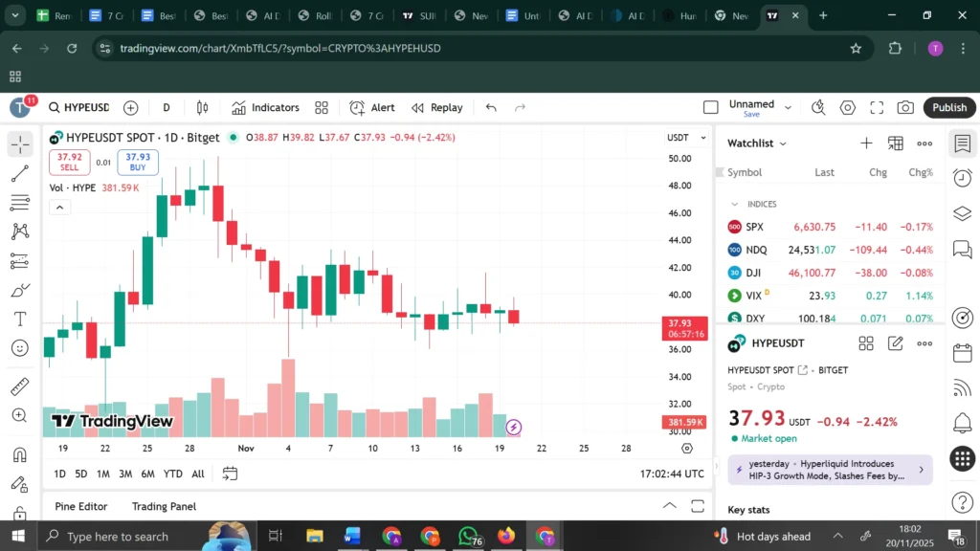
Task: Select SPX in the watchlist
Action: pyautogui.click(x=830, y=227)
